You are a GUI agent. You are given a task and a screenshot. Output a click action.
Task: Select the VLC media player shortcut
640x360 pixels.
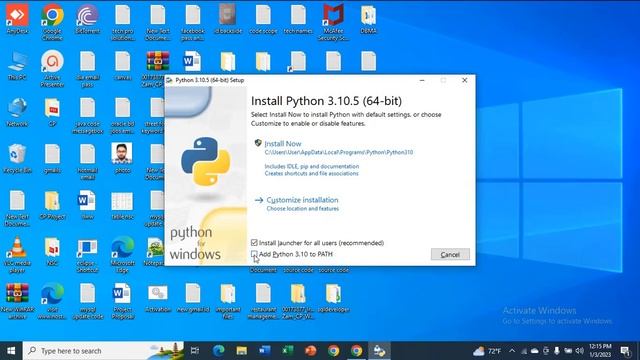17,255
